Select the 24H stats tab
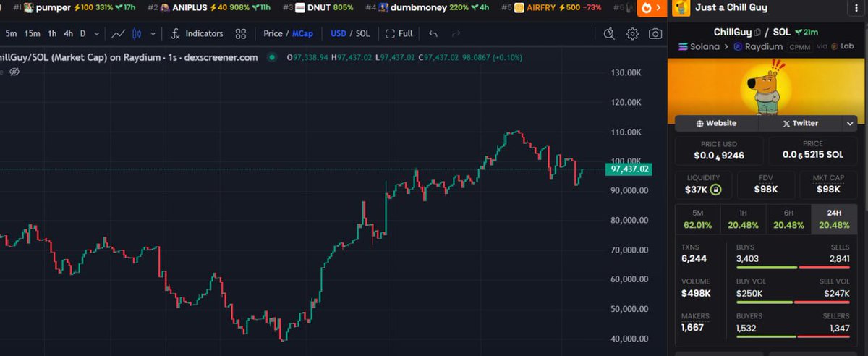 834,219
